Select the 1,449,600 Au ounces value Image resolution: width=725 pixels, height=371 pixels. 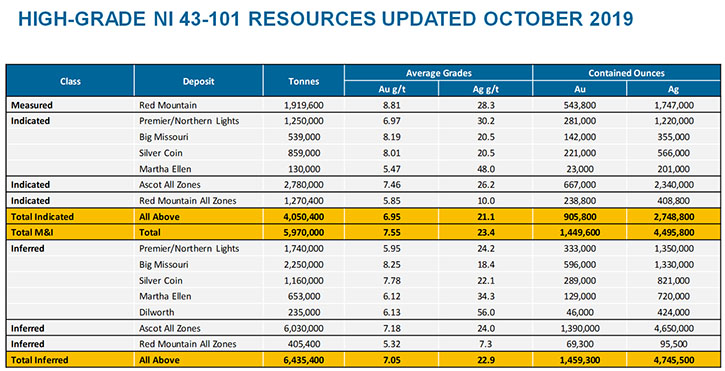click(x=579, y=232)
